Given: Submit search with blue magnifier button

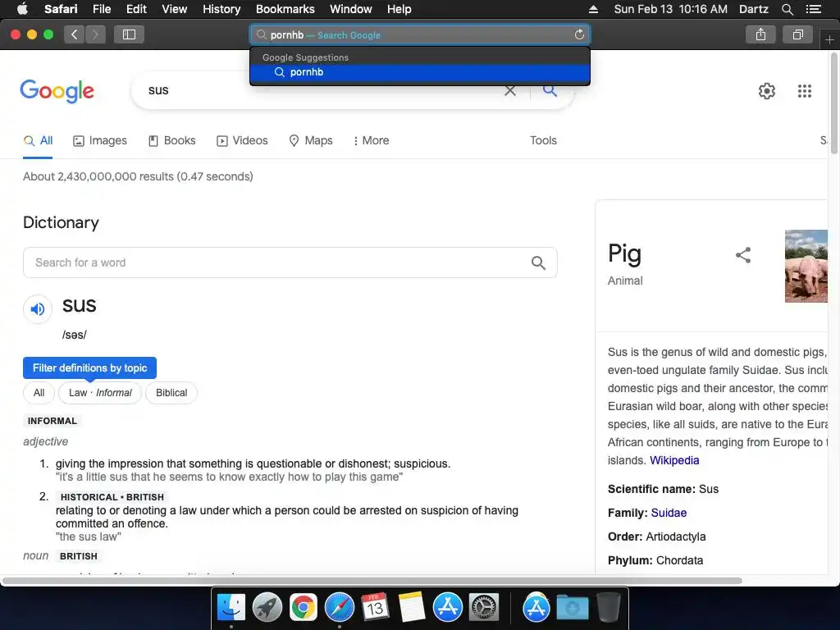Looking at the screenshot, I should tap(550, 90).
